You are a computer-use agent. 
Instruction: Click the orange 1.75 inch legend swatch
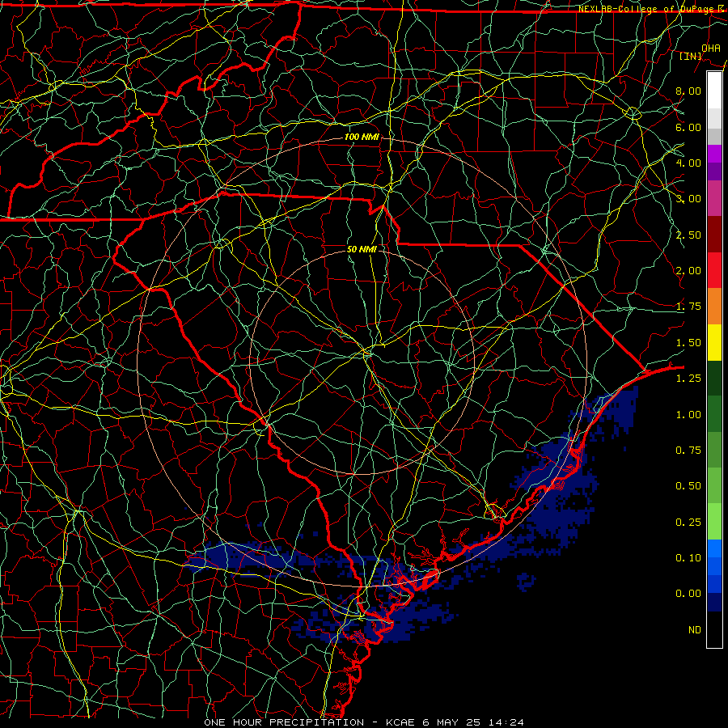click(x=714, y=306)
